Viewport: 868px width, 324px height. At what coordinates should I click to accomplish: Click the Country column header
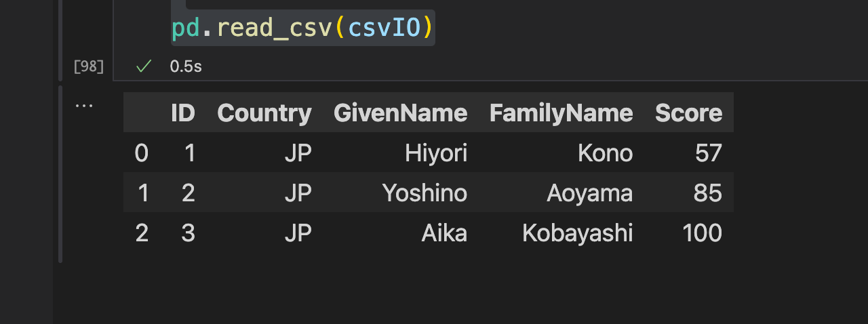264,113
